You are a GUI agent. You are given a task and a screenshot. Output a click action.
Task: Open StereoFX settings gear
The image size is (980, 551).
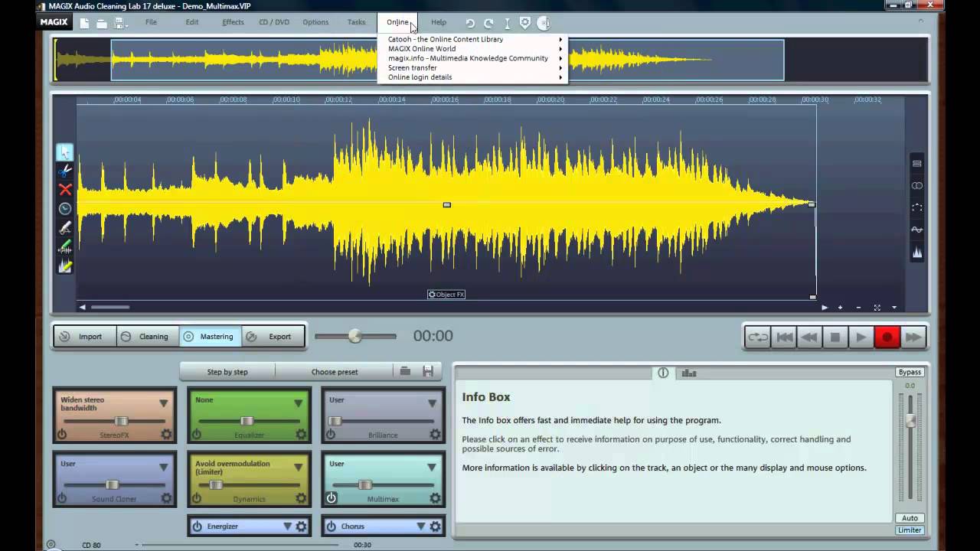(166, 435)
